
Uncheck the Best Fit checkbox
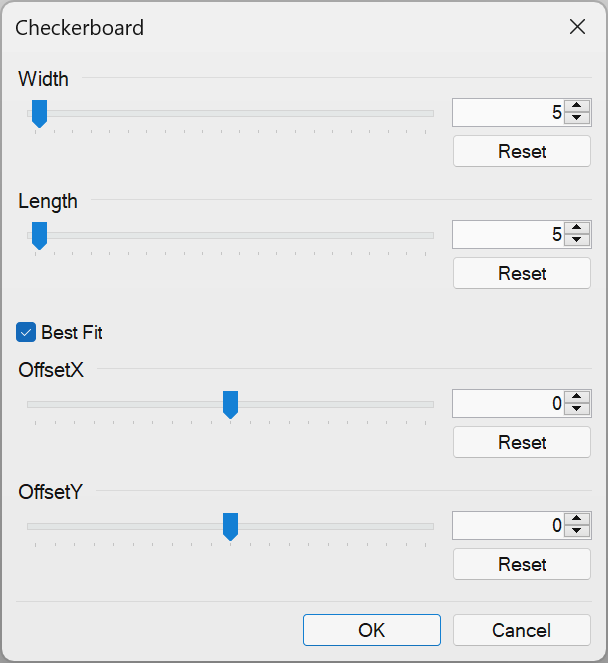26,332
